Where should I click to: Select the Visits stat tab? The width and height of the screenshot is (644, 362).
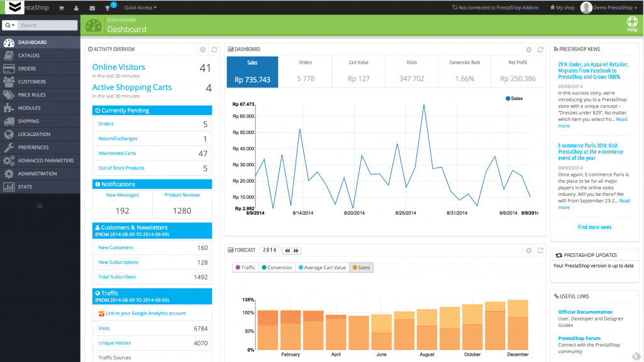pos(411,72)
